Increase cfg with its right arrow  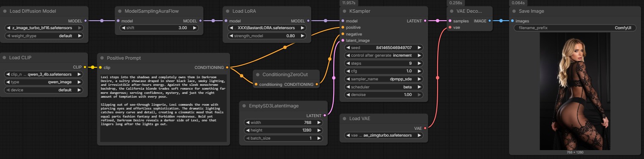point(419,71)
